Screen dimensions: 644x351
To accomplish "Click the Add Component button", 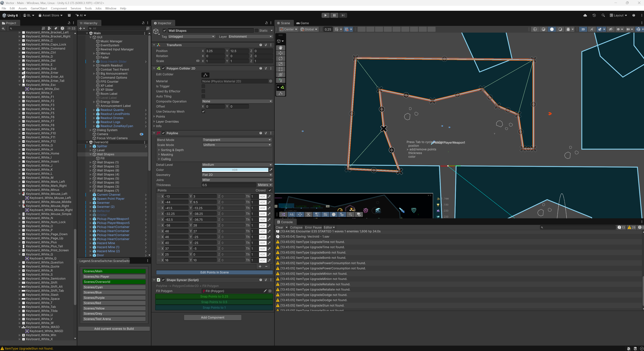I will pos(212,318).
